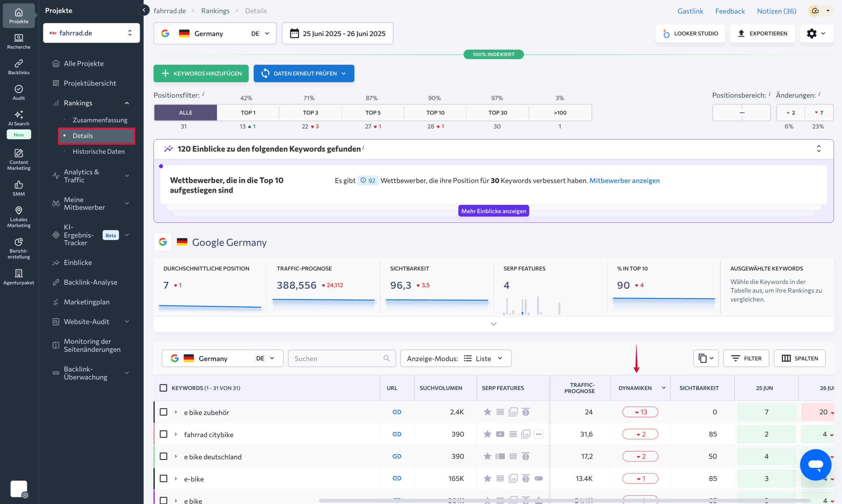This screenshot has height=504, width=842.
Task: Select all keywords with the header checkbox
Action: coord(163,388)
